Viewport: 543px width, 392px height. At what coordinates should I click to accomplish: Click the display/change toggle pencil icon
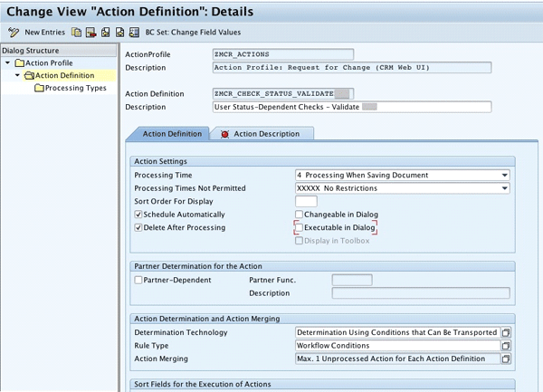coord(13,33)
